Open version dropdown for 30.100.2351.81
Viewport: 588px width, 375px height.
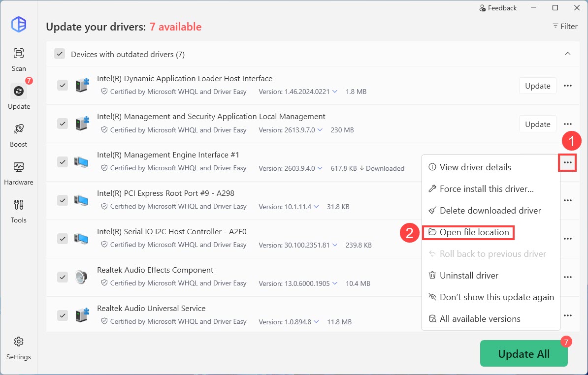pyautogui.click(x=335, y=245)
